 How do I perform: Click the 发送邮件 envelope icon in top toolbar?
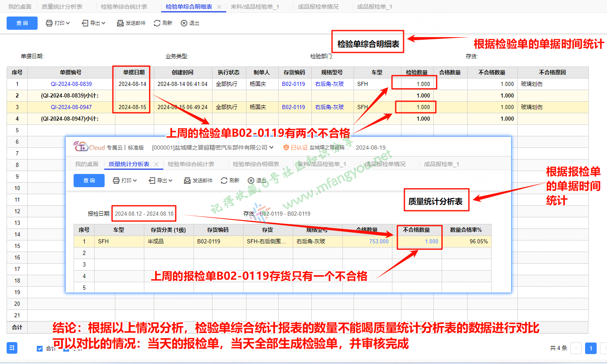[120, 23]
